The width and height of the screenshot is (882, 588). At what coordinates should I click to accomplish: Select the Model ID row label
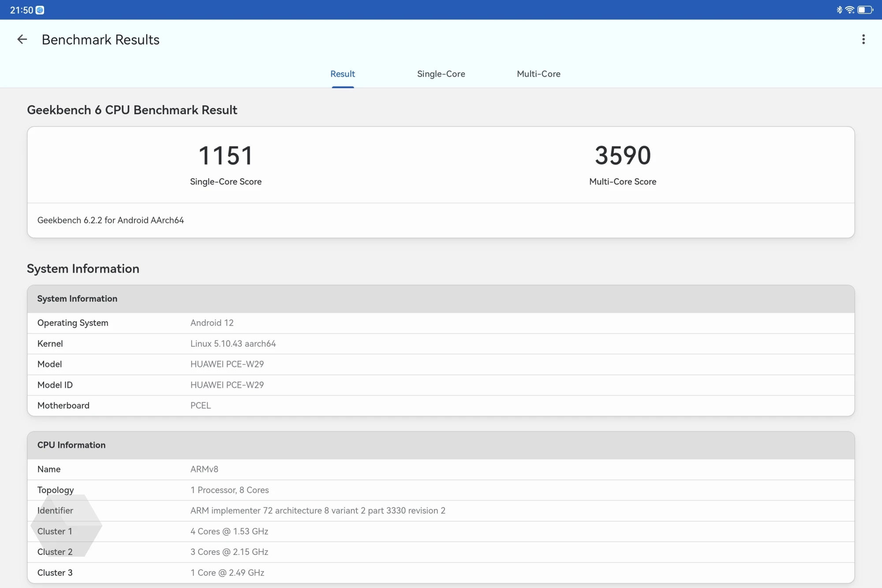[x=55, y=385]
